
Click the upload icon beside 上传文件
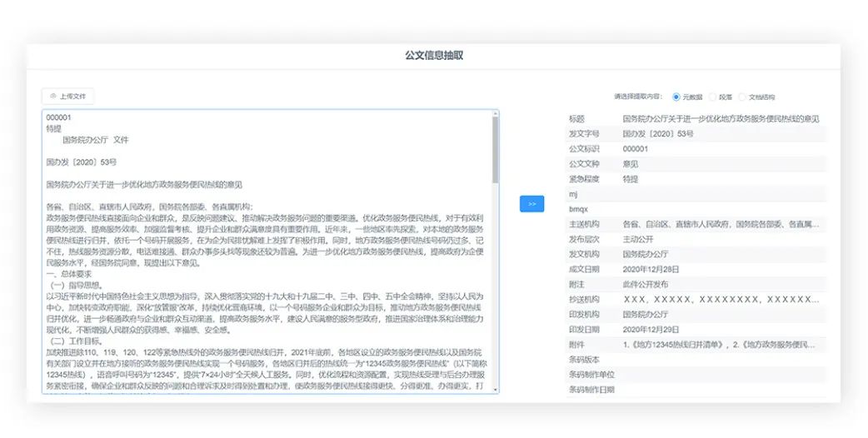(x=54, y=97)
